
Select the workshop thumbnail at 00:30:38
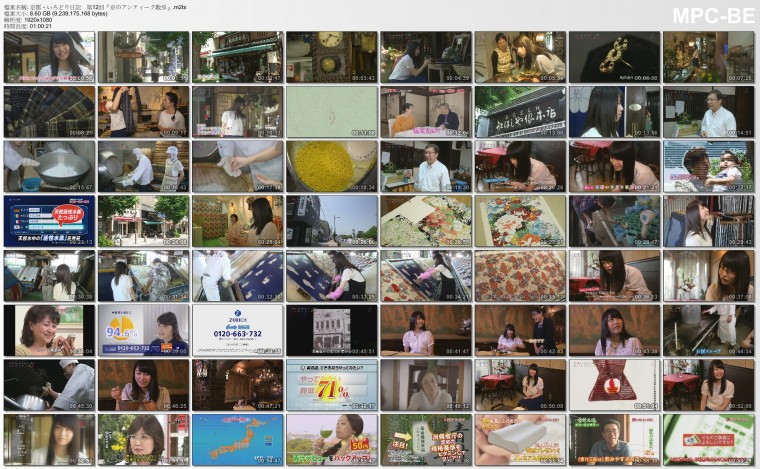pyautogui.click(x=49, y=276)
